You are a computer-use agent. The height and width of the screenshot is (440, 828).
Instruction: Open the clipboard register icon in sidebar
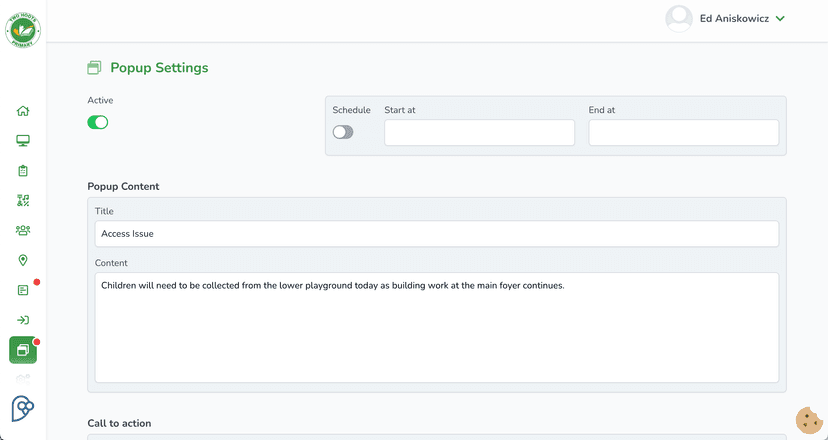click(x=23, y=171)
